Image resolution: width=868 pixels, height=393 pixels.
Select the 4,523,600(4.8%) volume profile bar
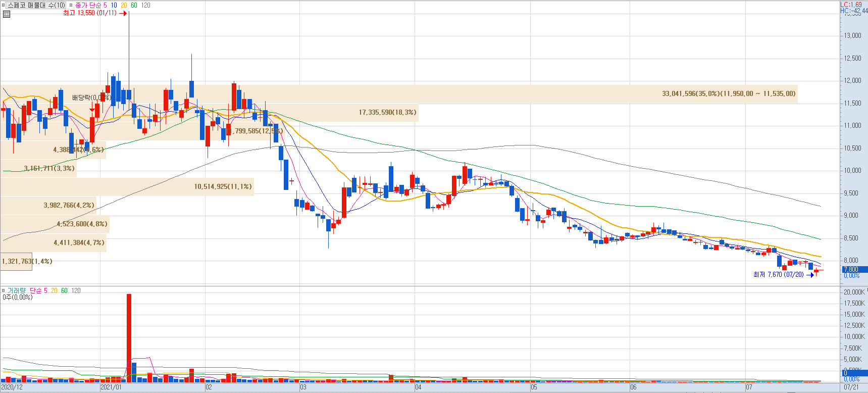(x=55, y=224)
